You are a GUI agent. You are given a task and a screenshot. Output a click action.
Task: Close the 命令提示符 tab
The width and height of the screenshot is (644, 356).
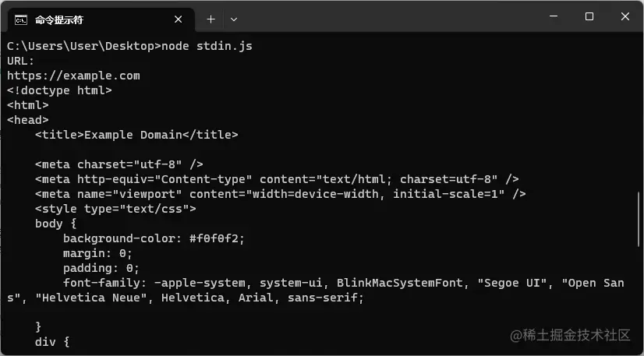tap(179, 19)
